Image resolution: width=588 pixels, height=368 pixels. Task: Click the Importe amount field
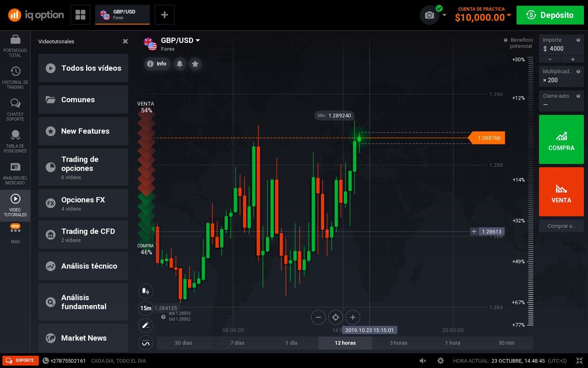point(561,45)
